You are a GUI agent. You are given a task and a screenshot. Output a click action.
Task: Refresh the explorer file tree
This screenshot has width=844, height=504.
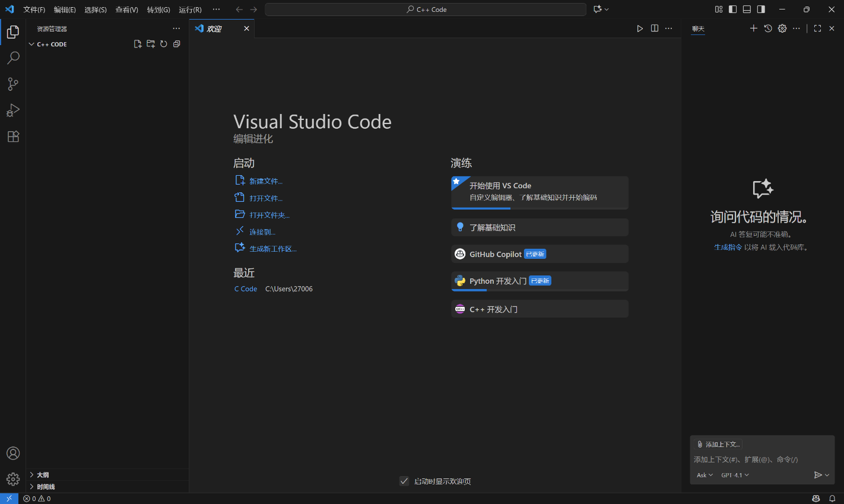[x=164, y=44]
